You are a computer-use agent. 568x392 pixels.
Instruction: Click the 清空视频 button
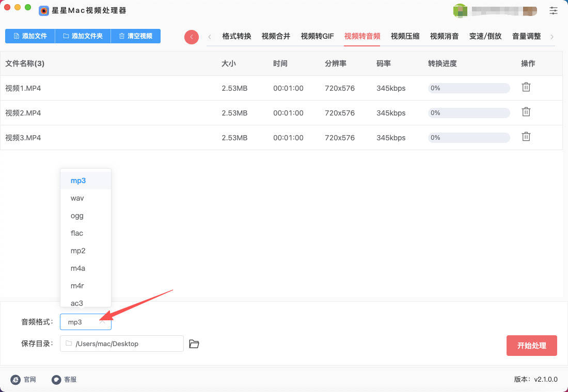coord(135,36)
